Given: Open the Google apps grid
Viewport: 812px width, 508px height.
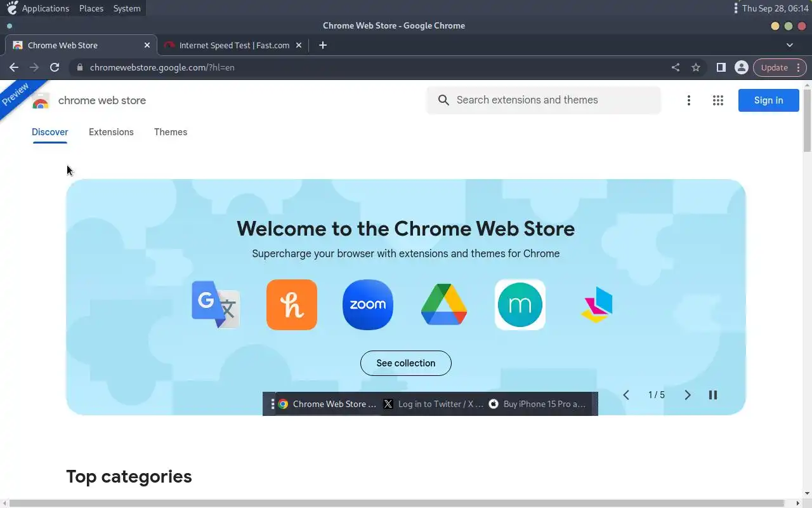Looking at the screenshot, I should pyautogui.click(x=718, y=100).
